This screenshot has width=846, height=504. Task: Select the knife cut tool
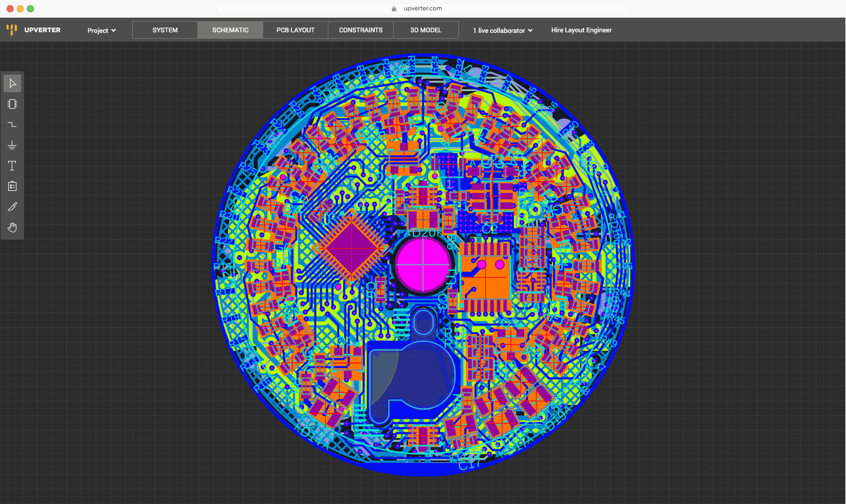[12, 206]
